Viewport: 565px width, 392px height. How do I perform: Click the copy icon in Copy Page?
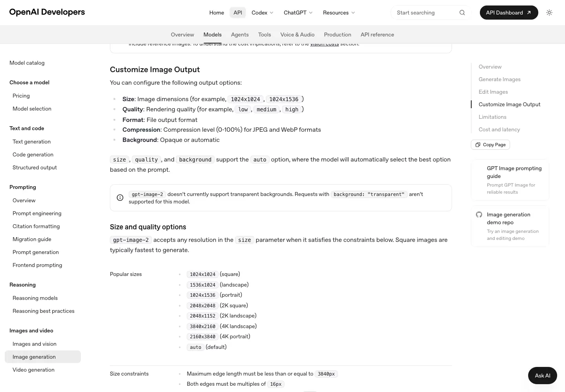[478, 145]
